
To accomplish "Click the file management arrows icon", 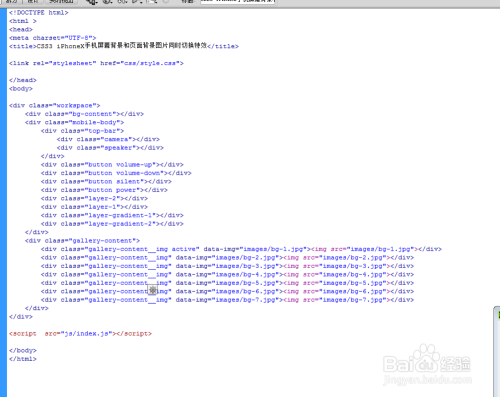I will 122,1.
